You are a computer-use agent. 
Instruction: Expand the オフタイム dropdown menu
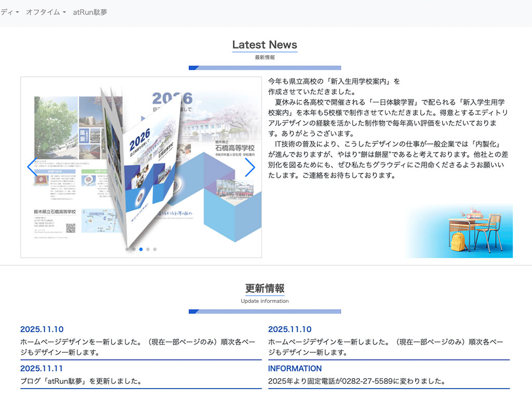[46, 12]
